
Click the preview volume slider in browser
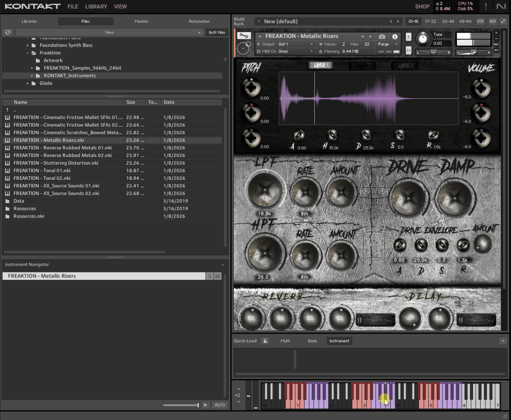pos(181,405)
